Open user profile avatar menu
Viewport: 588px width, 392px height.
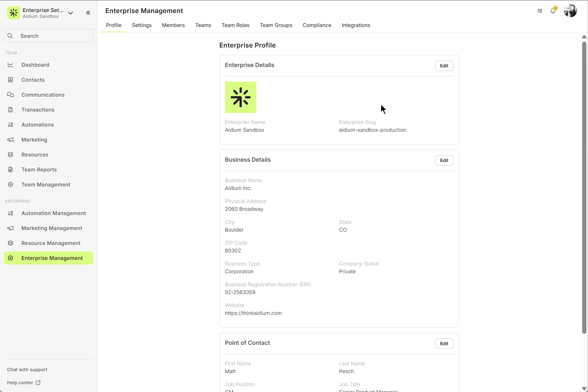(570, 11)
